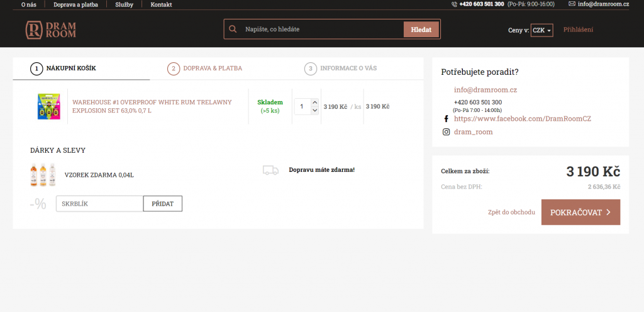This screenshot has height=312, width=644.
Task: Focus the search input field
Action: [323, 30]
